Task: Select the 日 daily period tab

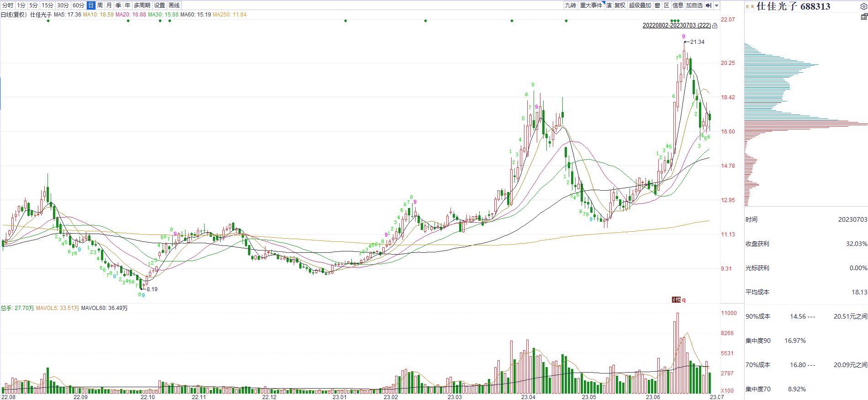Action: pyautogui.click(x=91, y=5)
